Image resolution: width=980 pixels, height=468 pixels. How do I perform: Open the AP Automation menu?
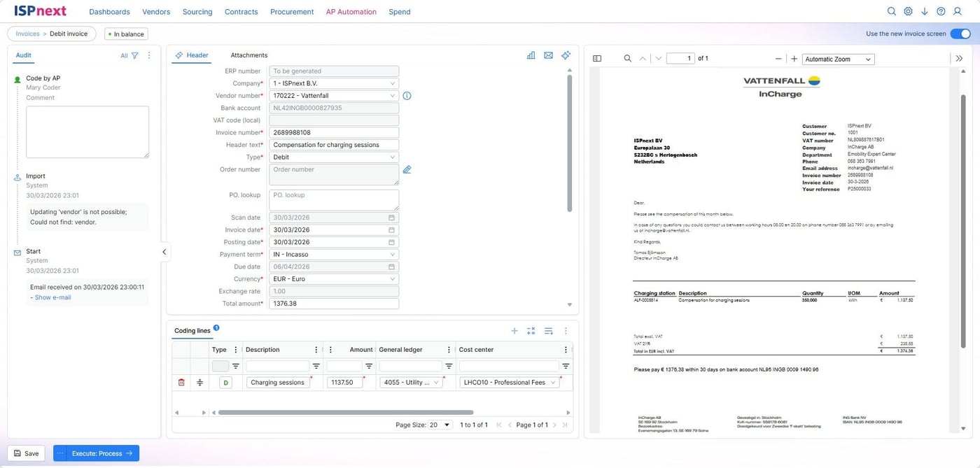[351, 12]
